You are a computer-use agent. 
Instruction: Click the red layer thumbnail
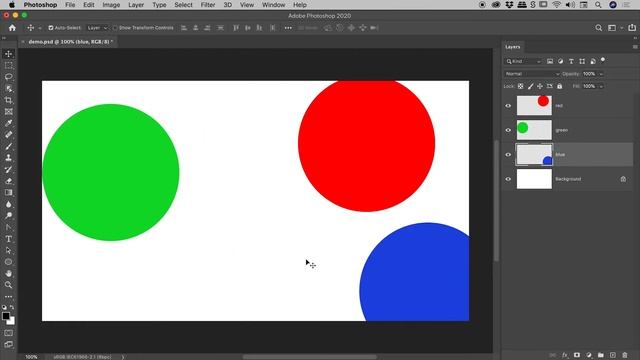click(x=534, y=106)
